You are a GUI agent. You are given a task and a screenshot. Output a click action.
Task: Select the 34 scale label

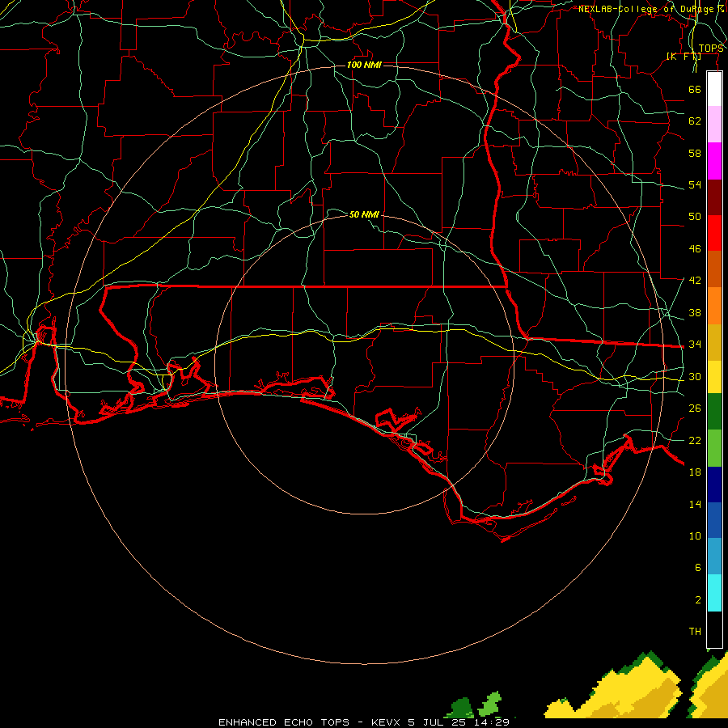pos(695,344)
